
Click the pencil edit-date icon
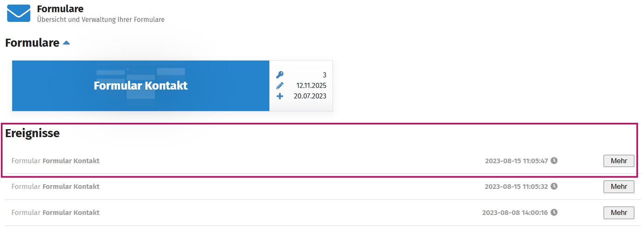(280, 86)
